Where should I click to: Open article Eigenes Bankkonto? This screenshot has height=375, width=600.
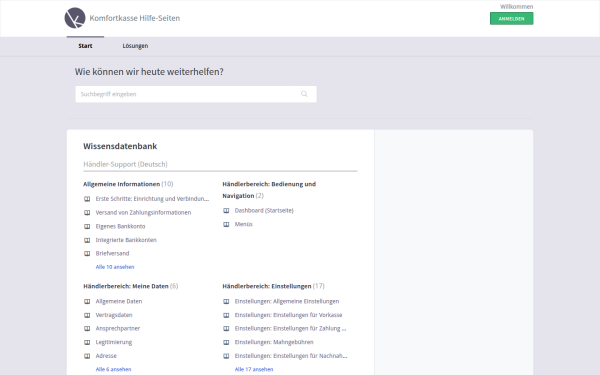pos(120,226)
